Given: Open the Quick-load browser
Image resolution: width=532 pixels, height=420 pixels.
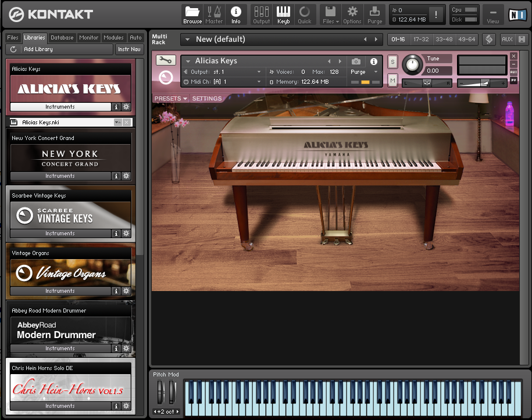Looking at the screenshot, I should coord(304,15).
